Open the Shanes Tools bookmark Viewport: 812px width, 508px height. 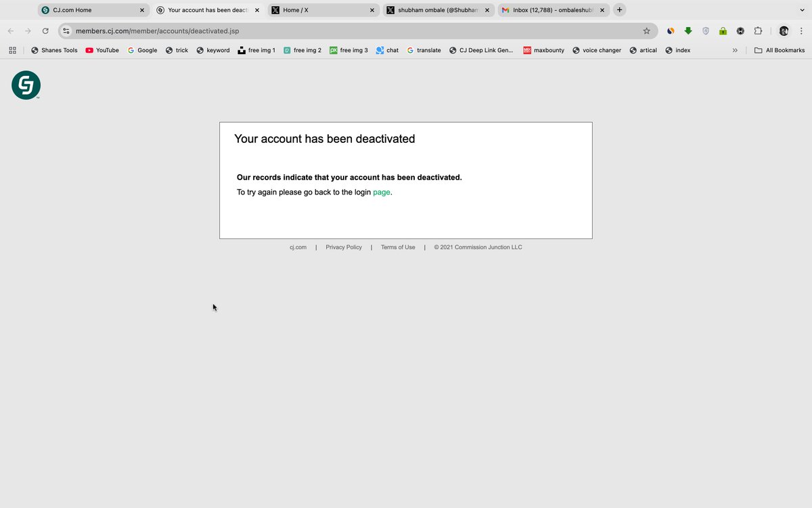tap(54, 50)
